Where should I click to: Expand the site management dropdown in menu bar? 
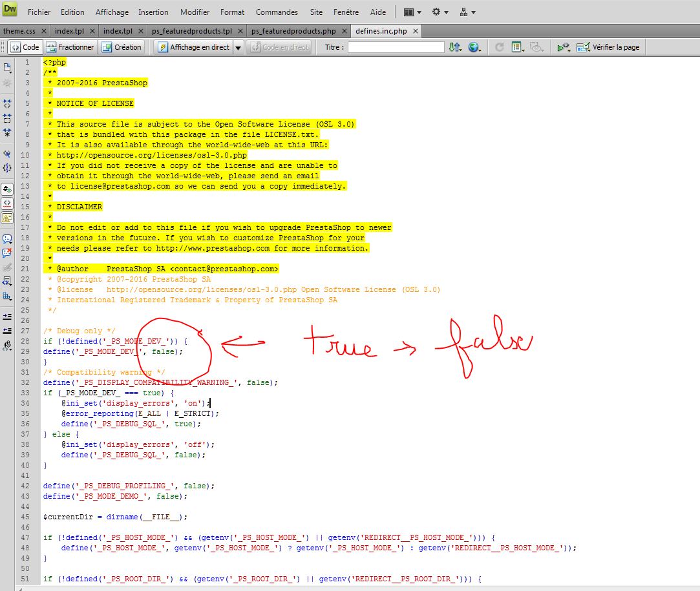467,12
